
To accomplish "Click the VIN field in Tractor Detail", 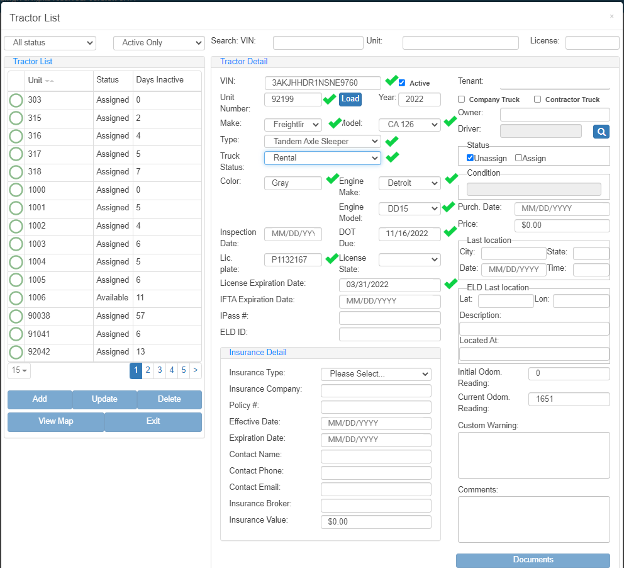I will click(322, 83).
